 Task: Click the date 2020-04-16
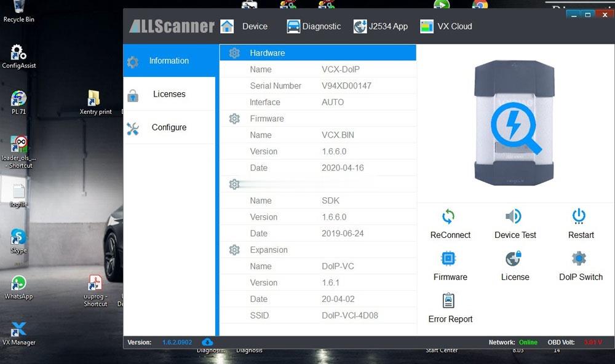(x=343, y=168)
